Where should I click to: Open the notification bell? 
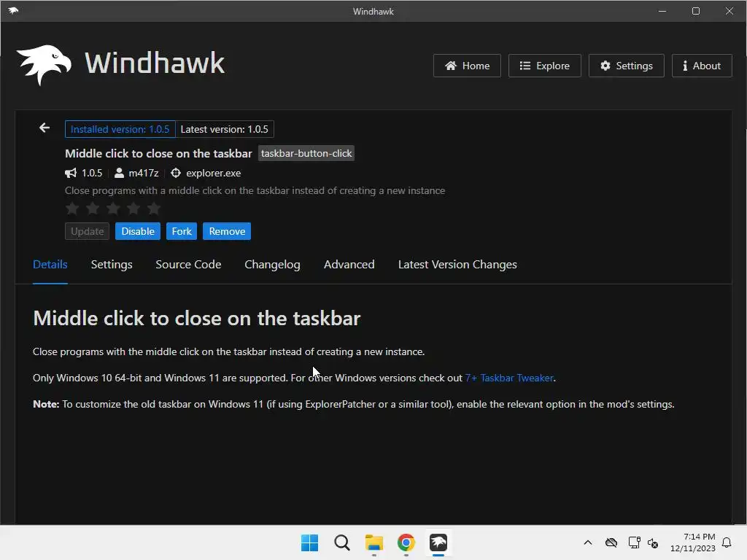pyautogui.click(x=727, y=542)
